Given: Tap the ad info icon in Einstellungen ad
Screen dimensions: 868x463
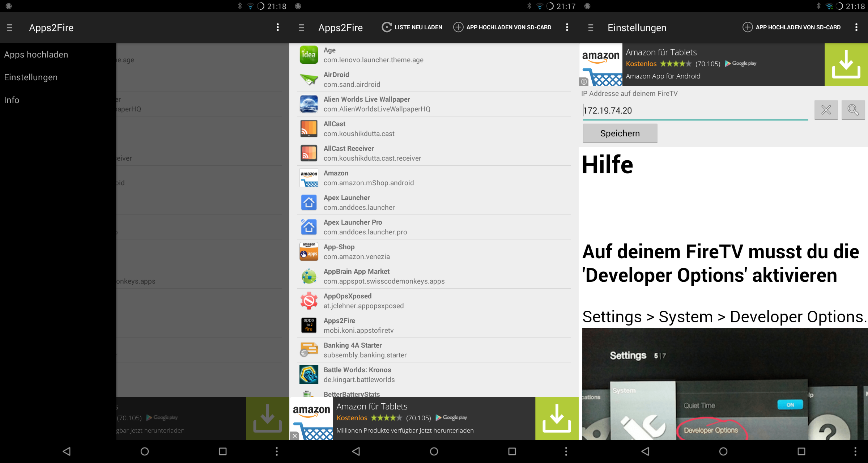Looking at the screenshot, I should coord(584,82).
